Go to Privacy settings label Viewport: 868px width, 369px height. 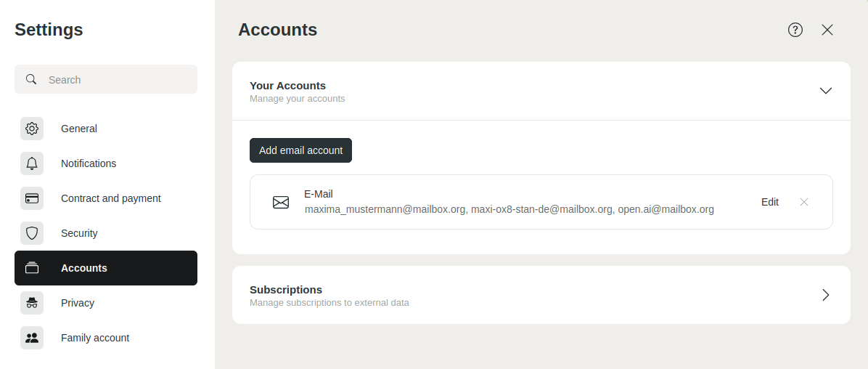[x=78, y=303]
